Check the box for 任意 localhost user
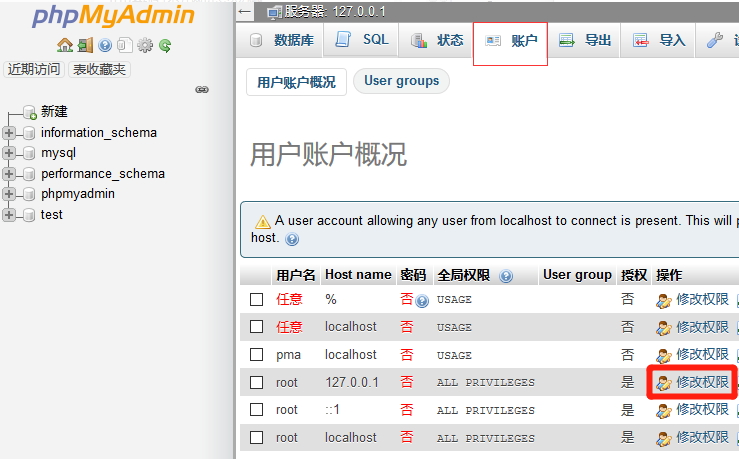The width and height of the screenshot is (739, 459). 256,327
